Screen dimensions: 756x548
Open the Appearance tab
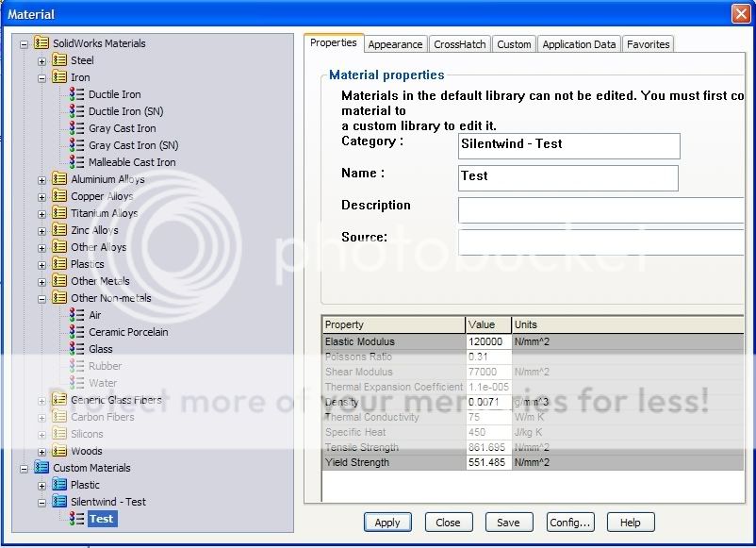[395, 44]
